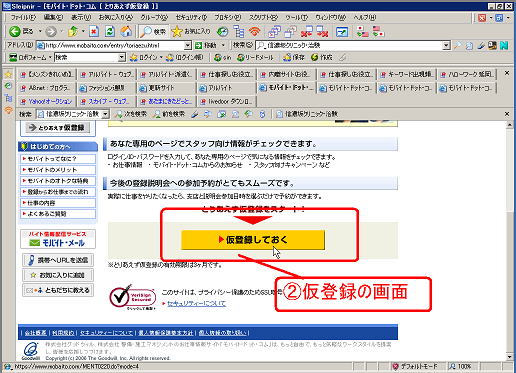Viewport: 516px width, 373px height.
Task: Switch to ファッション通販 tab
Action: pyautogui.click(x=107, y=88)
